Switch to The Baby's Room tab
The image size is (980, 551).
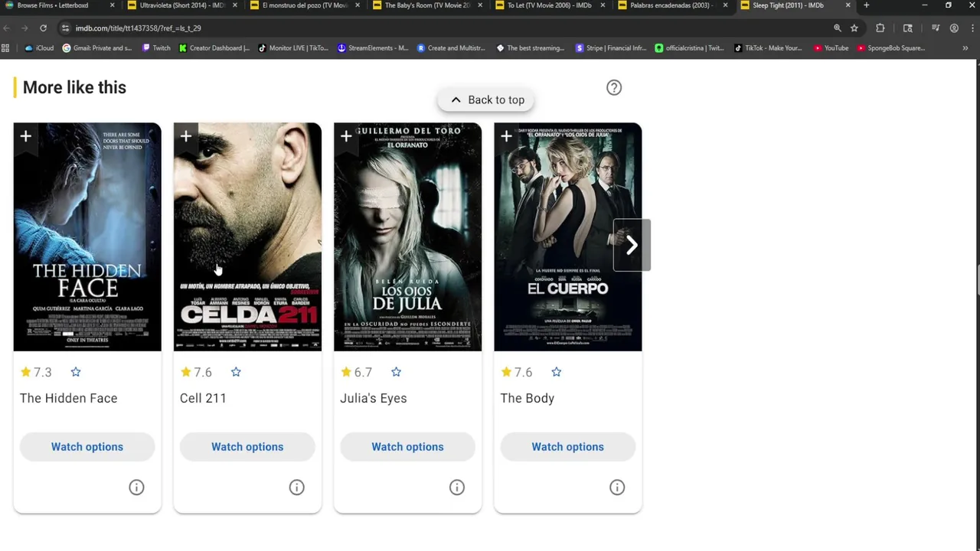pyautogui.click(x=427, y=5)
